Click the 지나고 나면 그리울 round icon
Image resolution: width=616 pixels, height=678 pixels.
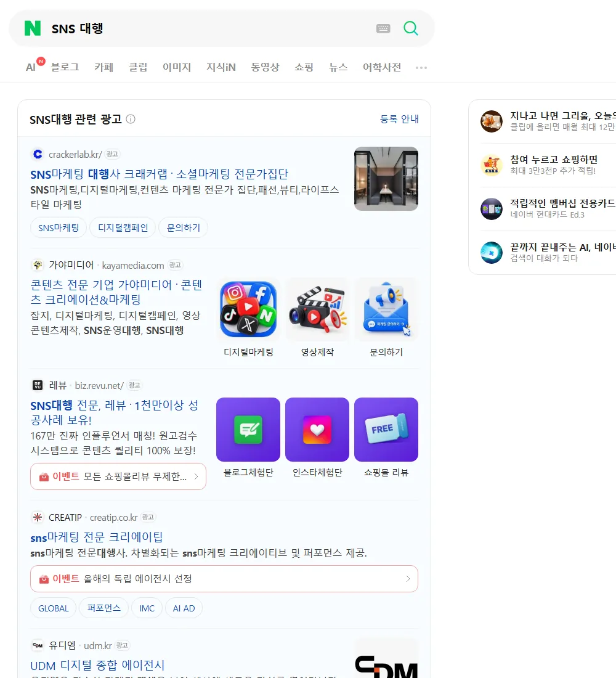492,121
